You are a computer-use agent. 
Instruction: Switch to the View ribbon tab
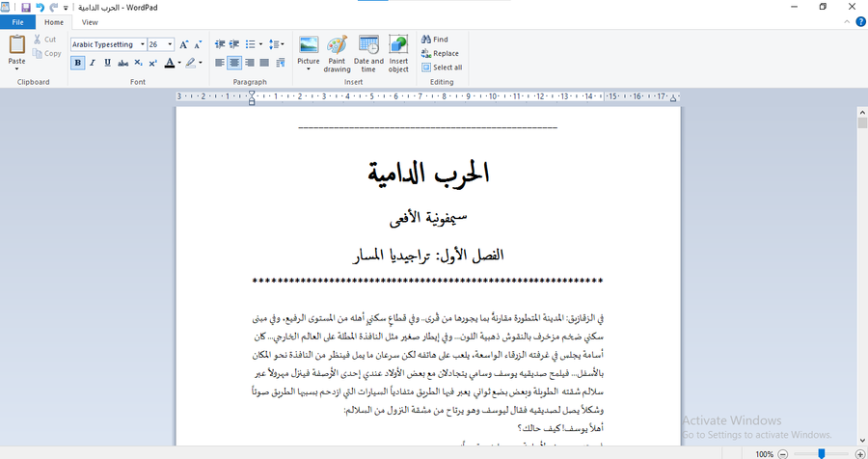click(x=90, y=22)
